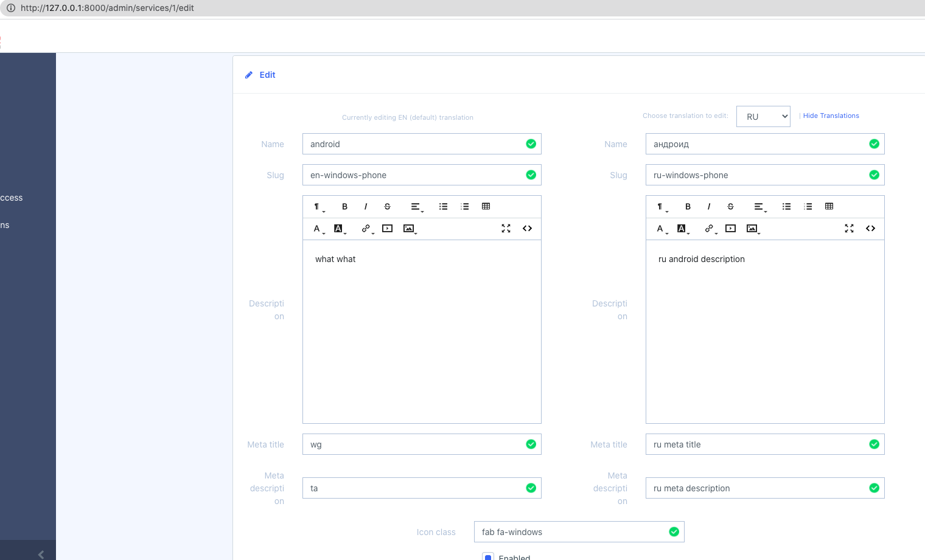This screenshot has height=560, width=925.
Task: Click the Edit pencil icon at the top
Action: pos(249,74)
